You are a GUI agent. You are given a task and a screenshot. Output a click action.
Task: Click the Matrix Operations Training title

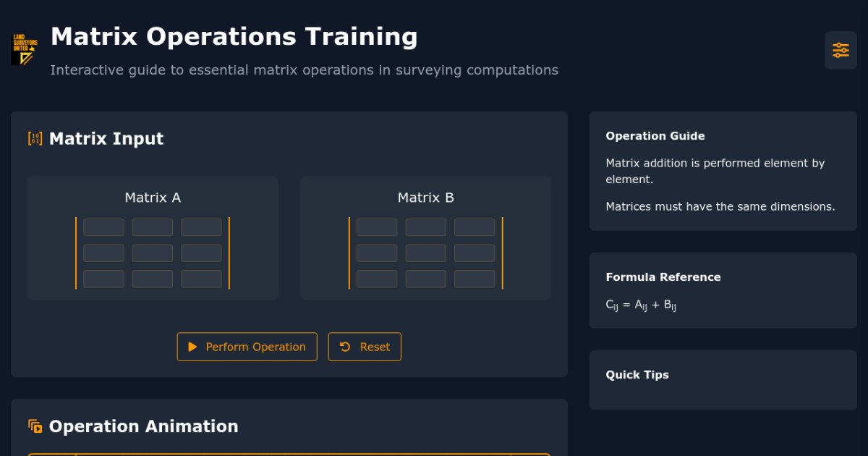pyautogui.click(x=234, y=36)
